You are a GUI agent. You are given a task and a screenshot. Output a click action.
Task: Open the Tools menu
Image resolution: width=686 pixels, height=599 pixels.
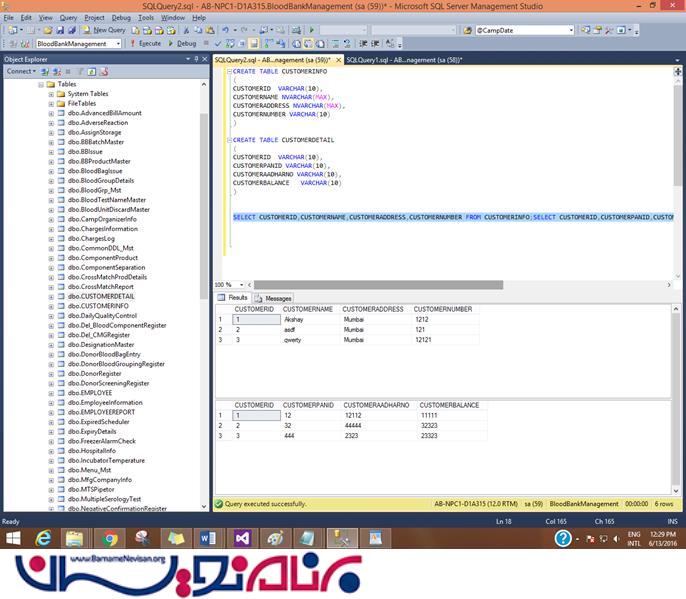point(146,17)
